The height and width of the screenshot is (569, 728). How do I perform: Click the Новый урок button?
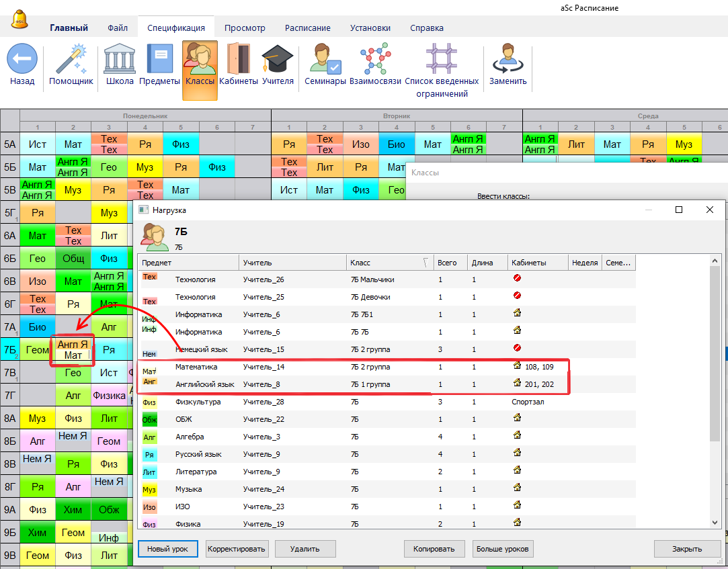[x=168, y=549]
